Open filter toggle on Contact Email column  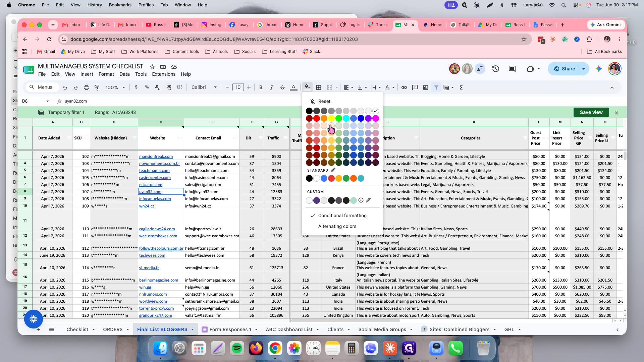tap(235, 138)
